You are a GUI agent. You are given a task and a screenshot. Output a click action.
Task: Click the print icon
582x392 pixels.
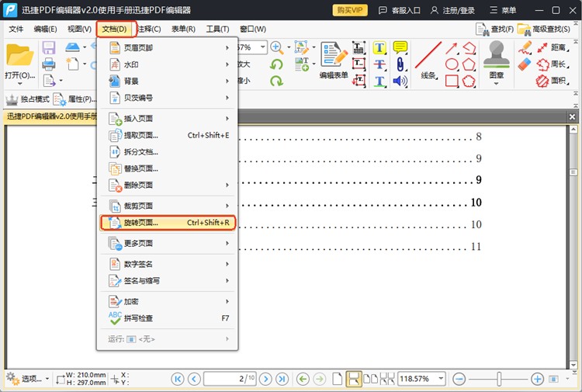49,64
